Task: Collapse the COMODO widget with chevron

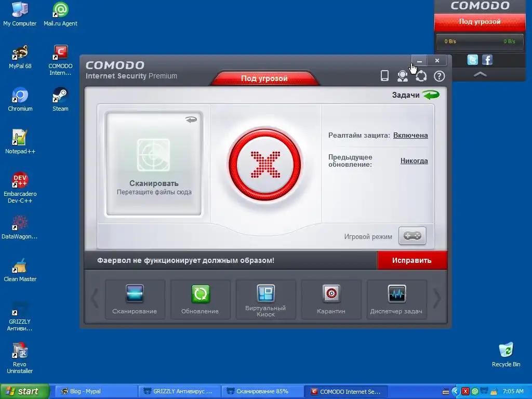Action: tap(480, 74)
